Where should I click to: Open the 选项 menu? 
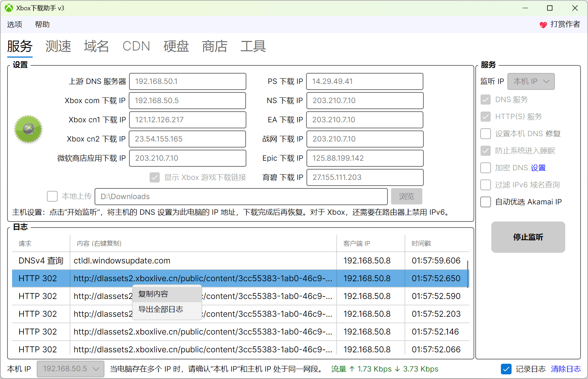pos(15,25)
